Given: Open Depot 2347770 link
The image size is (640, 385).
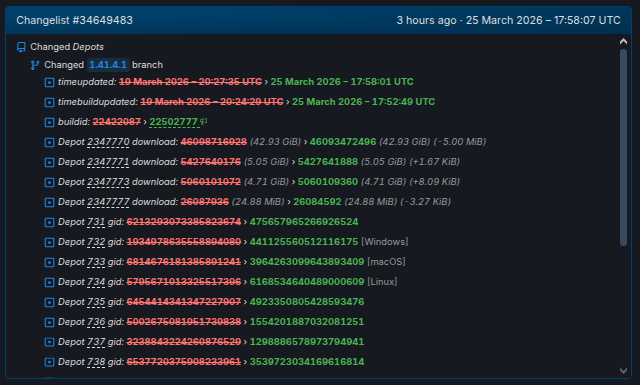Looking at the screenshot, I should [108, 142].
